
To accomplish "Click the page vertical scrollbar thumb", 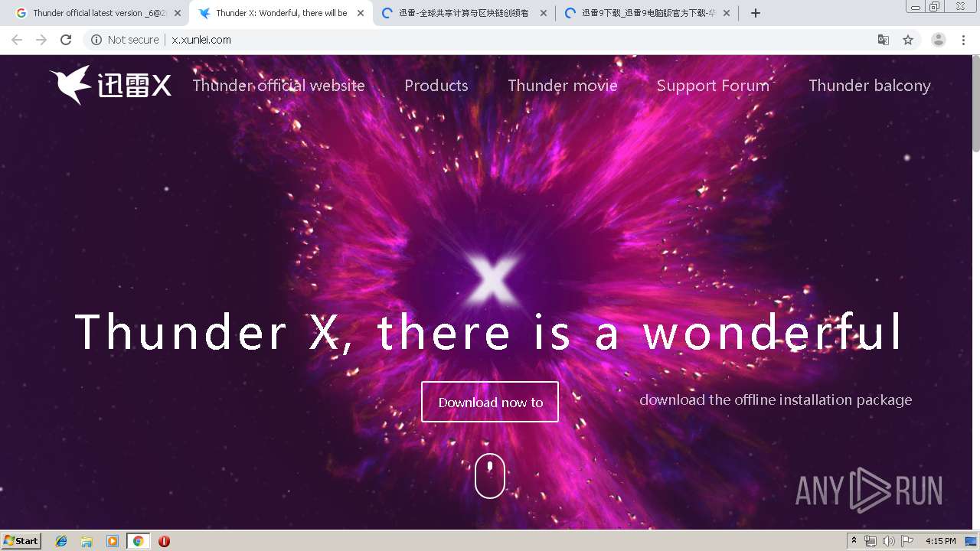I will pos(975,104).
